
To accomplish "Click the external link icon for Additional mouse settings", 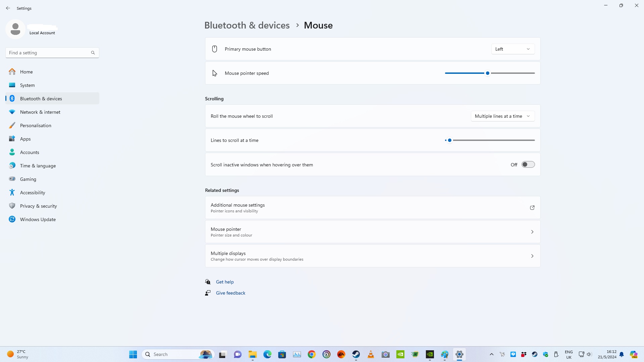I will (x=532, y=208).
